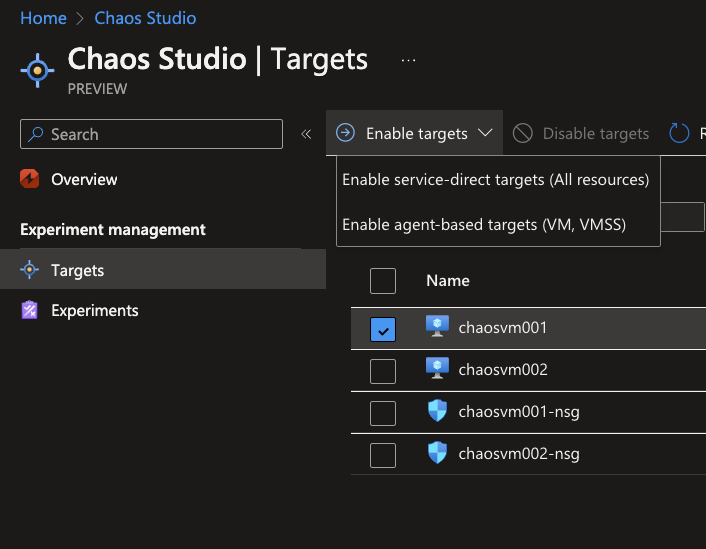Click the Targets crosshair sidebar icon

click(x=30, y=270)
